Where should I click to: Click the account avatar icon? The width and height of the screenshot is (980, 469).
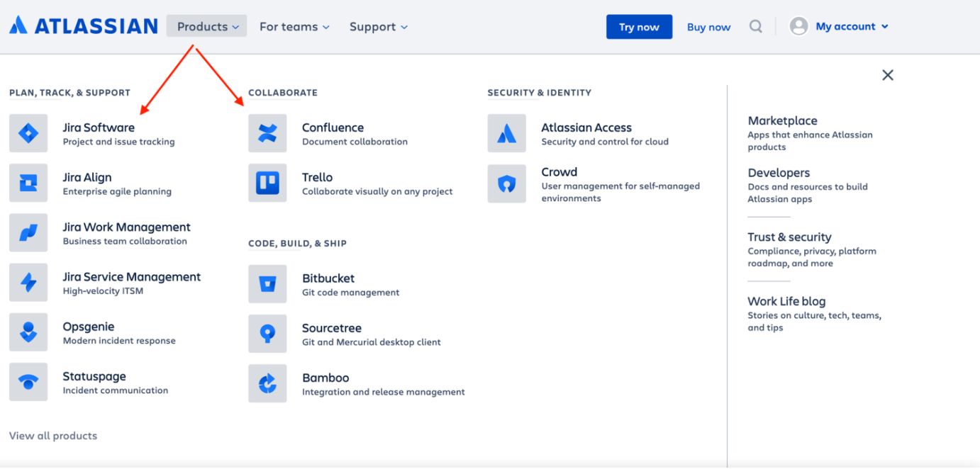tap(799, 26)
